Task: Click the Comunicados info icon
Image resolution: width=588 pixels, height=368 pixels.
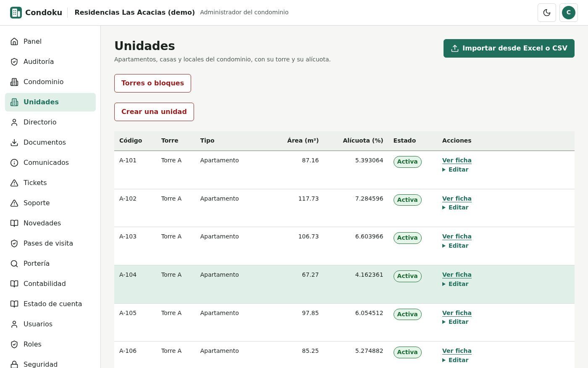Action: tap(14, 163)
